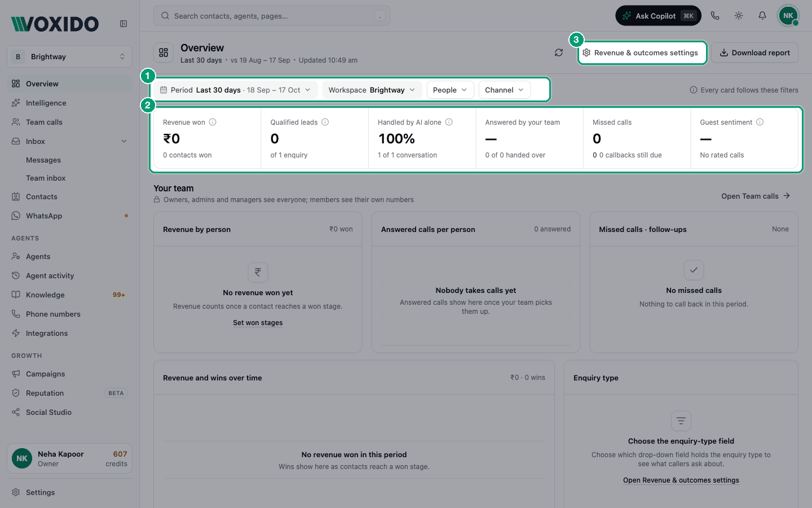Open the Workspace Brightway filter dropdown

(x=372, y=90)
